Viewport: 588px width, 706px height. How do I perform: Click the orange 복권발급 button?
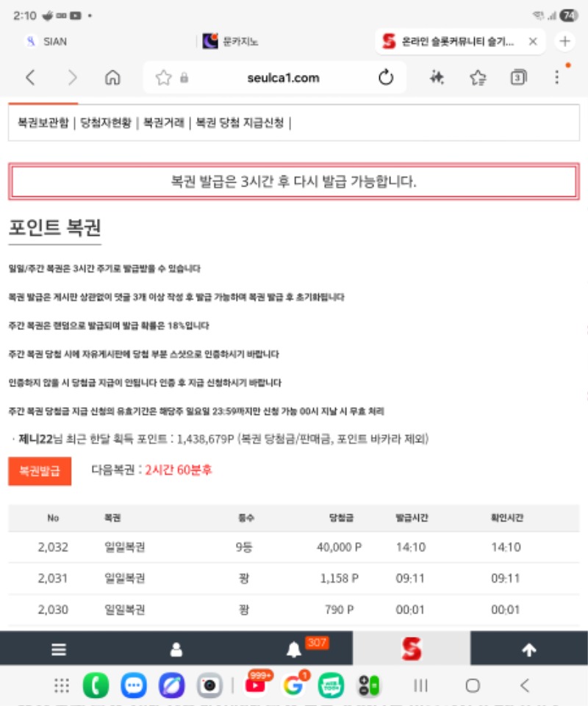40,470
